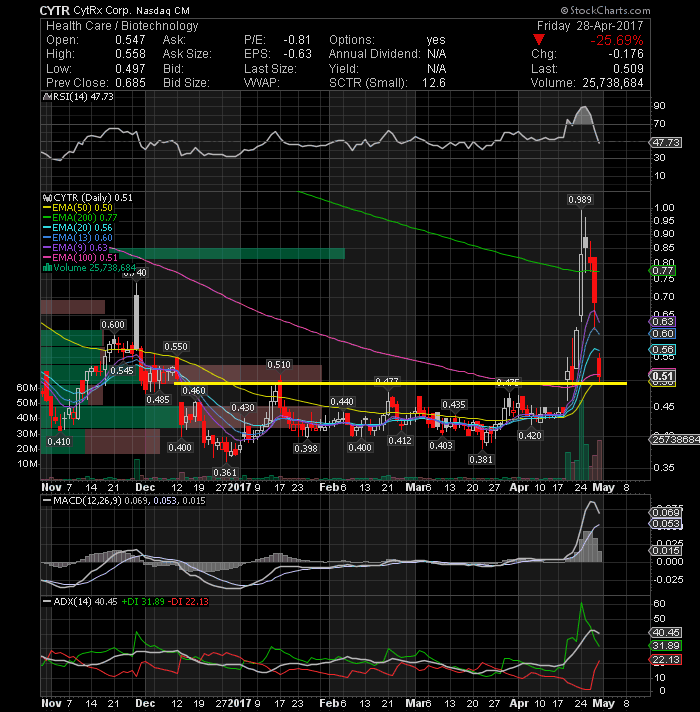Image resolution: width=700 pixels, height=712 pixels.
Task: Click the ADX 40.45 axis tag
Action: coord(666,633)
